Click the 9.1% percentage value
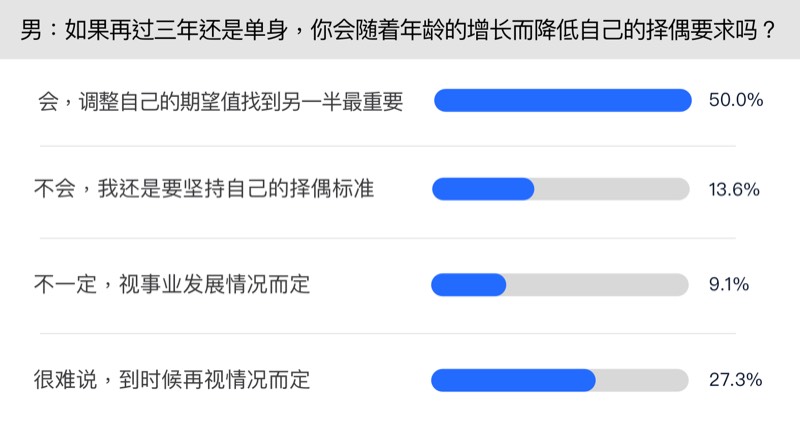800x440 pixels. click(x=729, y=284)
